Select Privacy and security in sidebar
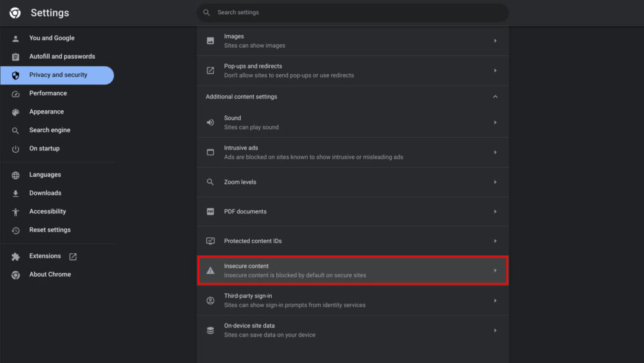The width and height of the screenshot is (644, 363). (57, 75)
